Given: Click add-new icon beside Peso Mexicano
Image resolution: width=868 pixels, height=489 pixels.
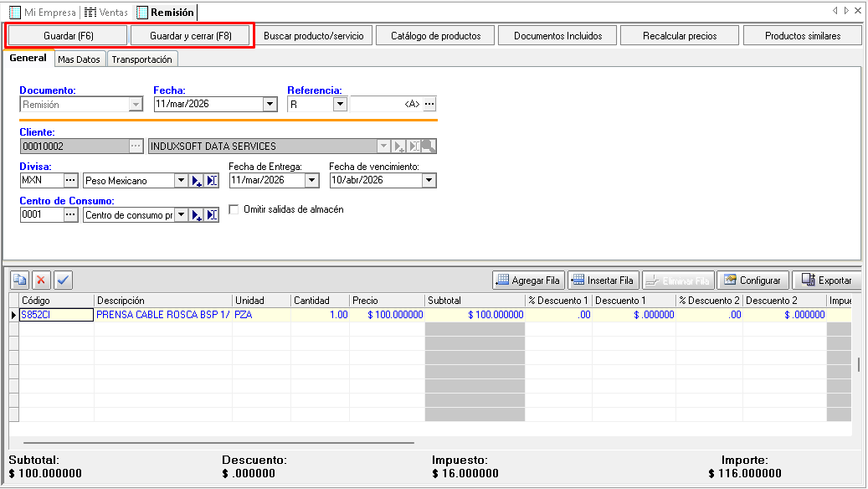Looking at the screenshot, I should pos(197,181).
